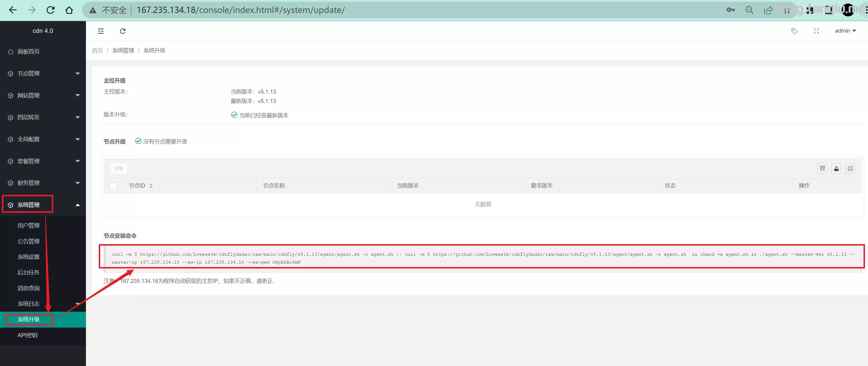Toggle sorting on the 节点ID column
The height and width of the screenshot is (366, 868).
coord(151,185)
